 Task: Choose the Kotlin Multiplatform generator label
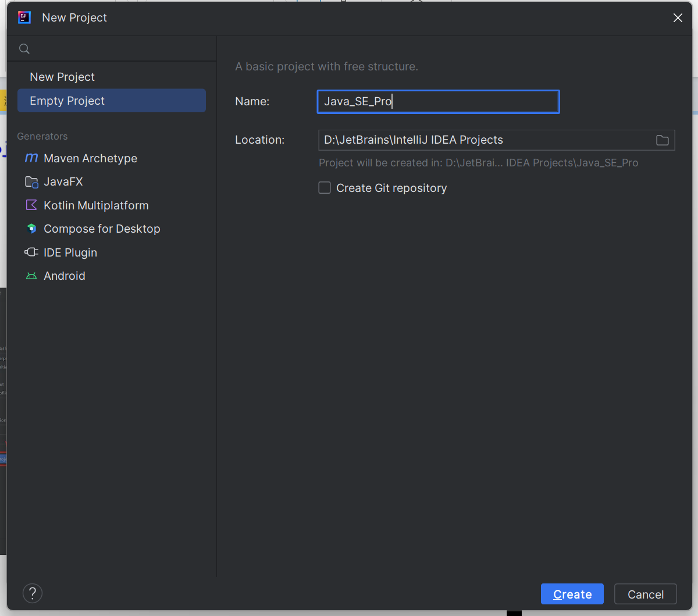coord(96,205)
